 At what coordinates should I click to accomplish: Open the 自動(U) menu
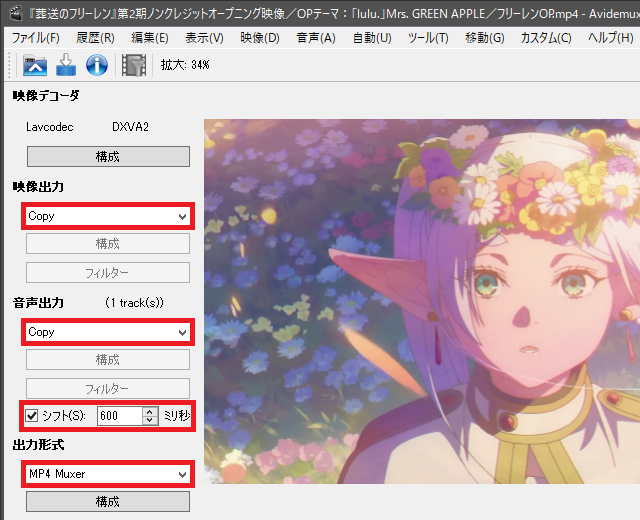tap(372, 38)
